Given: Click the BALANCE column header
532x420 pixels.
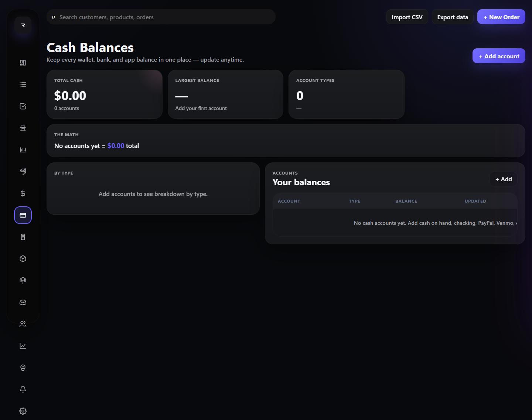Looking at the screenshot, I should (x=406, y=201).
